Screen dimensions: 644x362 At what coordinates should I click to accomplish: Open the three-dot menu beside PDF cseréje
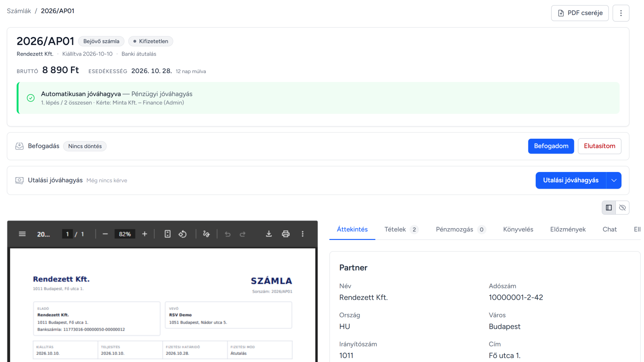(621, 13)
